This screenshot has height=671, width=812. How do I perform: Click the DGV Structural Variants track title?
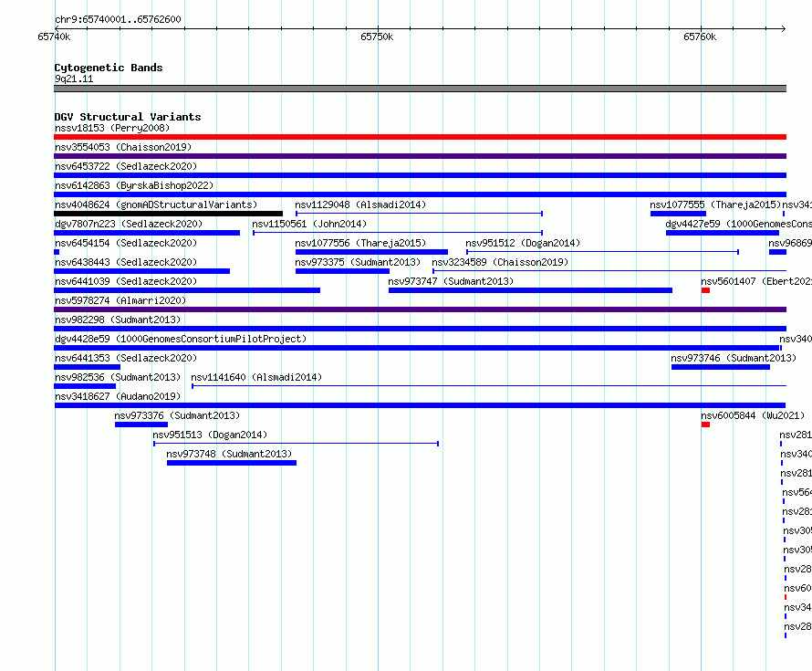click(x=128, y=117)
